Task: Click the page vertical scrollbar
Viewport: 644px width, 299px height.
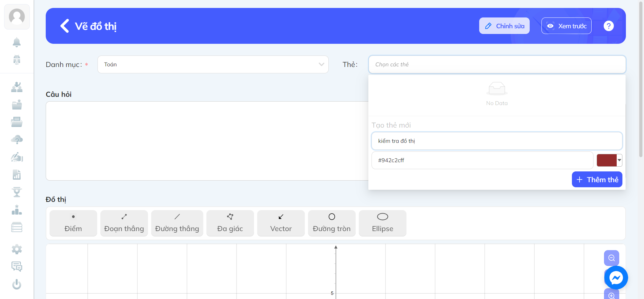Action: (x=641, y=79)
